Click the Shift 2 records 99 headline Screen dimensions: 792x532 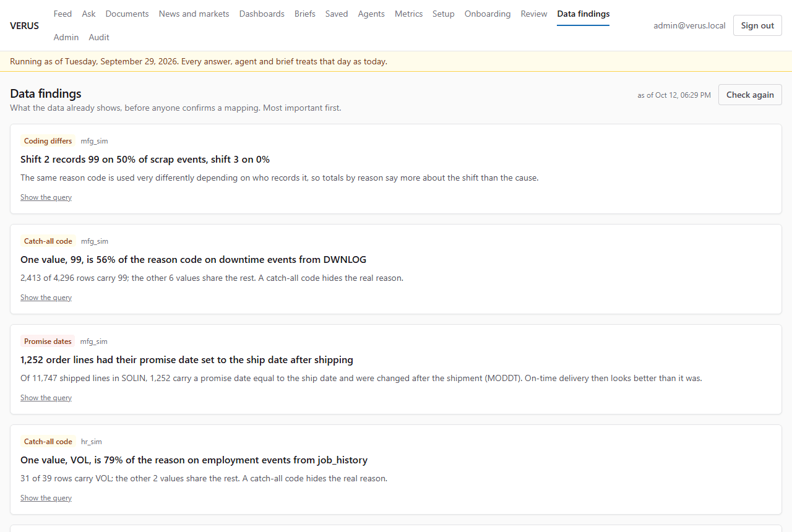coord(145,159)
